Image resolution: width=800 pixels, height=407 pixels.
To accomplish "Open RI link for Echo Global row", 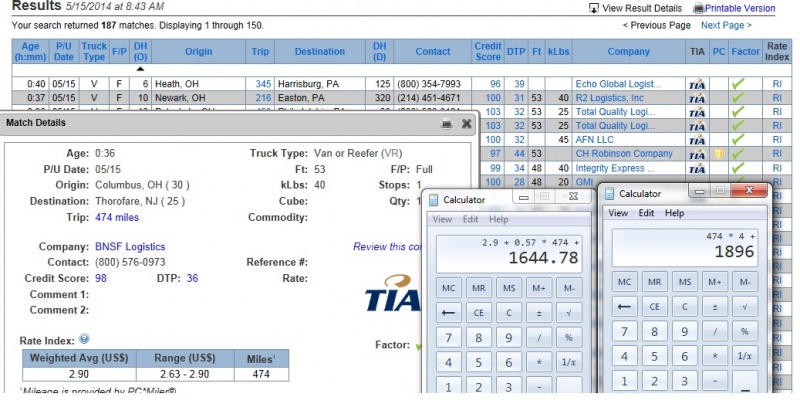I will click(777, 84).
